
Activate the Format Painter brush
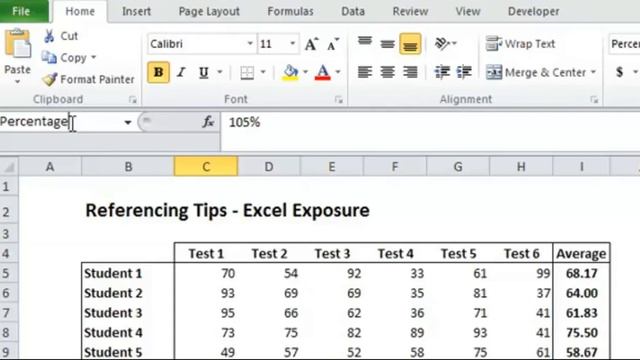pyautogui.click(x=49, y=79)
